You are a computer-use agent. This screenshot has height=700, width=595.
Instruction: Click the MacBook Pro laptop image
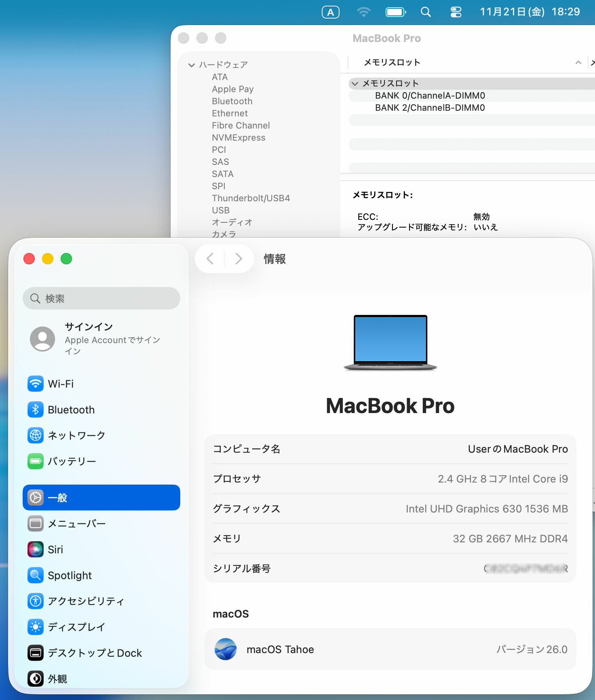390,342
